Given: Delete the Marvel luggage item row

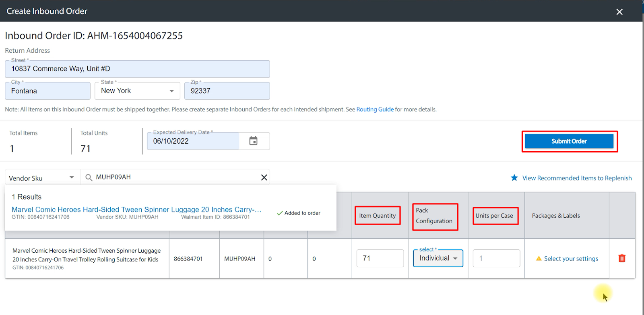Looking at the screenshot, I should [622, 258].
